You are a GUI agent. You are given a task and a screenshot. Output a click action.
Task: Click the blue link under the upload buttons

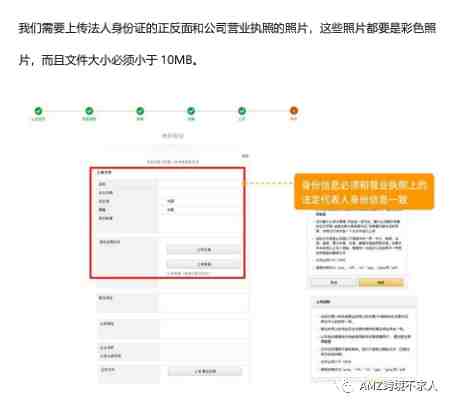click(x=188, y=273)
